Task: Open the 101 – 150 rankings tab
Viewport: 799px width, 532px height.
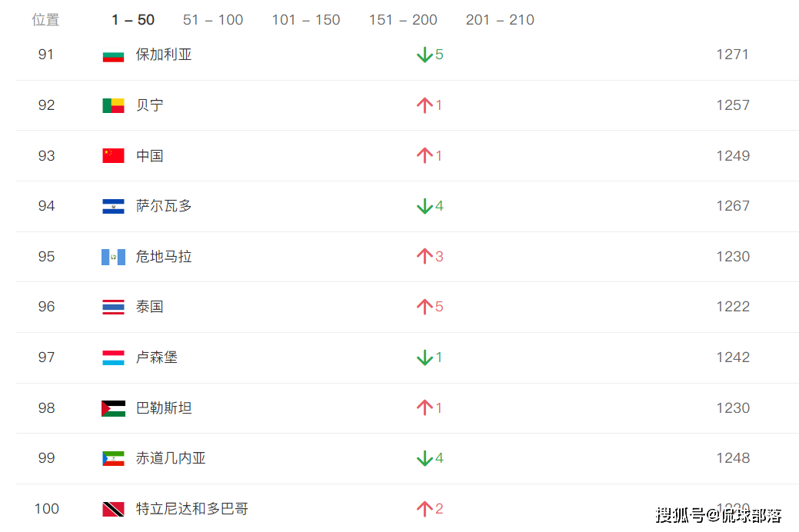Action: tap(306, 20)
